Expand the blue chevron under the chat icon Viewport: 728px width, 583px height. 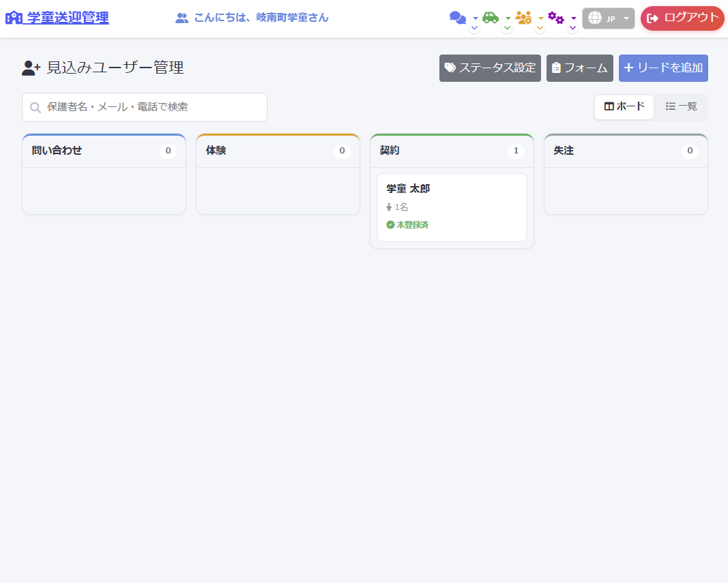coord(474,28)
